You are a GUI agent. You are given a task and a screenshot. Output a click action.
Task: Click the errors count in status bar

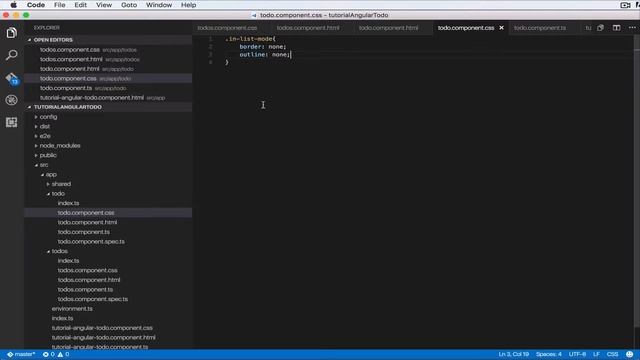point(49,354)
